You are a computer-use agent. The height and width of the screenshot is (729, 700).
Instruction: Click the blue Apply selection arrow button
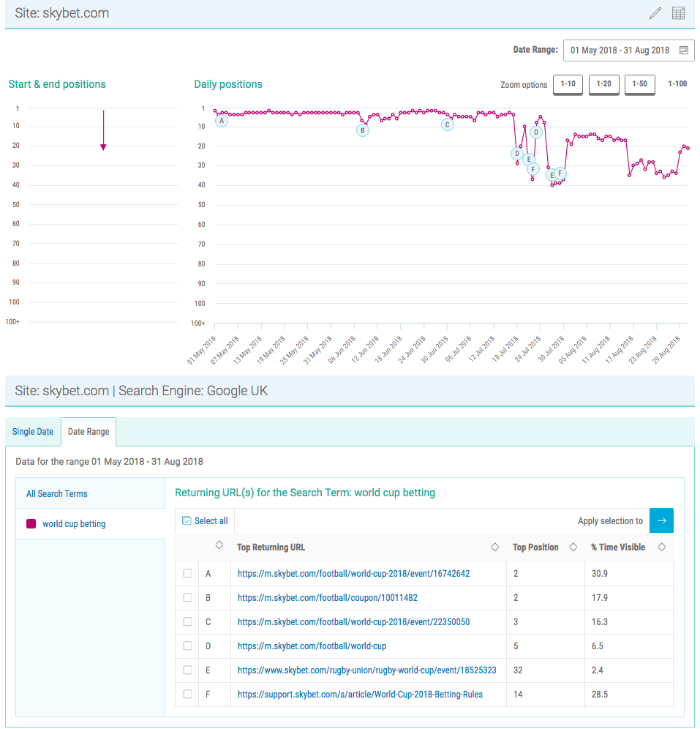click(661, 520)
